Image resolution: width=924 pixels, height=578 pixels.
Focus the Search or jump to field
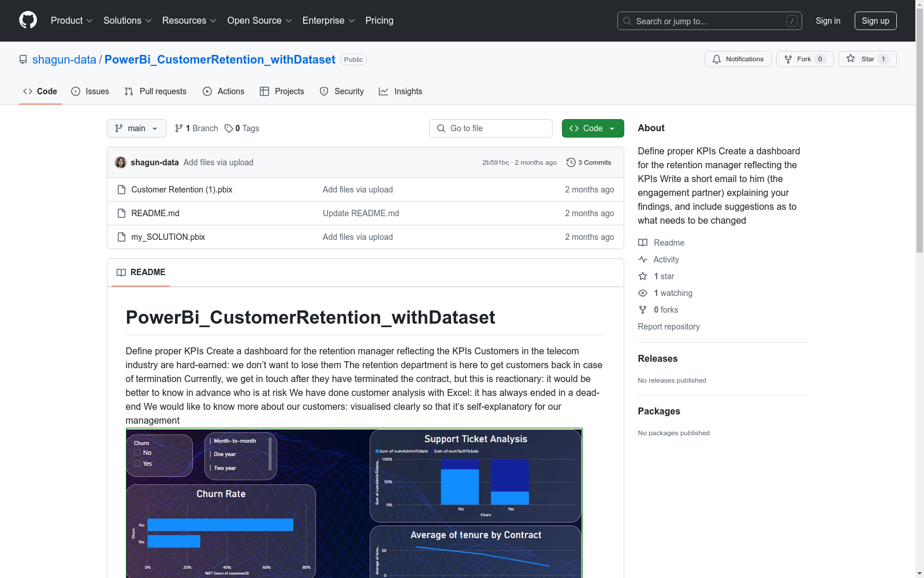[x=710, y=21]
